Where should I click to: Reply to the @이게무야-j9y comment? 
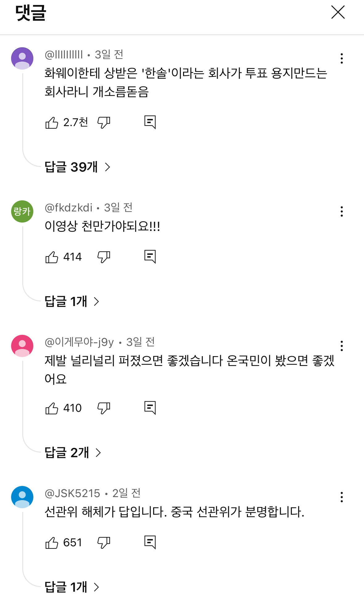click(150, 408)
